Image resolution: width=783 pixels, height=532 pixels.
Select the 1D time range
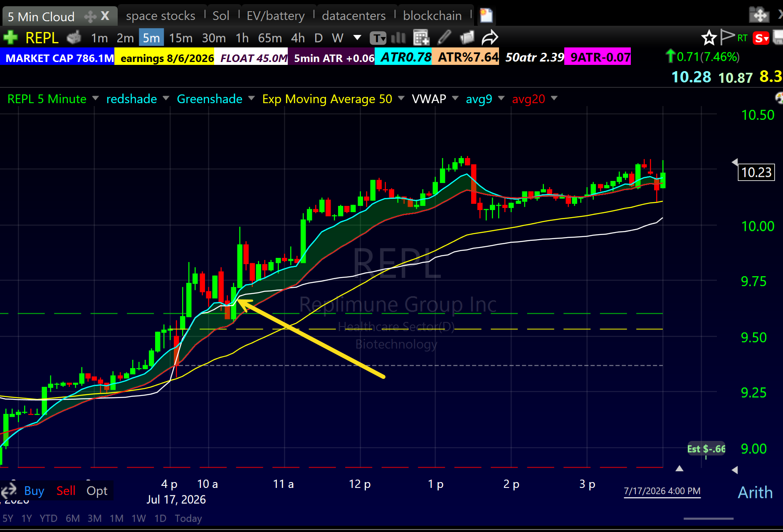160,518
